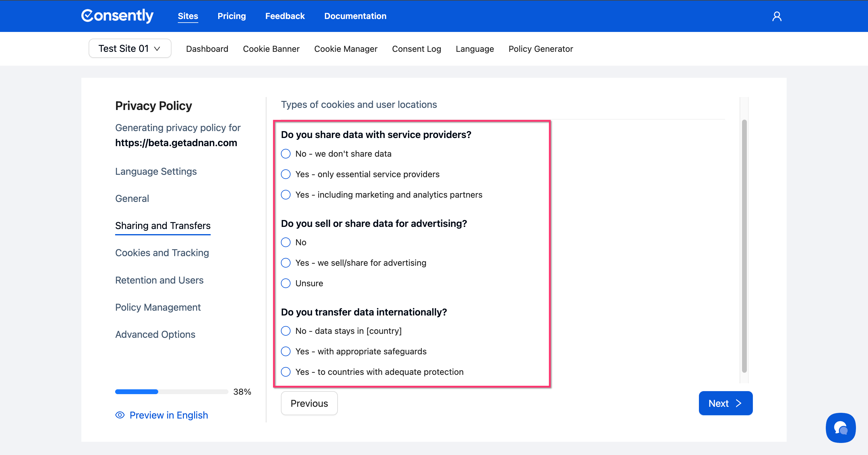Image resolution: width=868 pixels, height=455 pixels.
Task: Click the Consently logo
Action: tap(117, 16)
